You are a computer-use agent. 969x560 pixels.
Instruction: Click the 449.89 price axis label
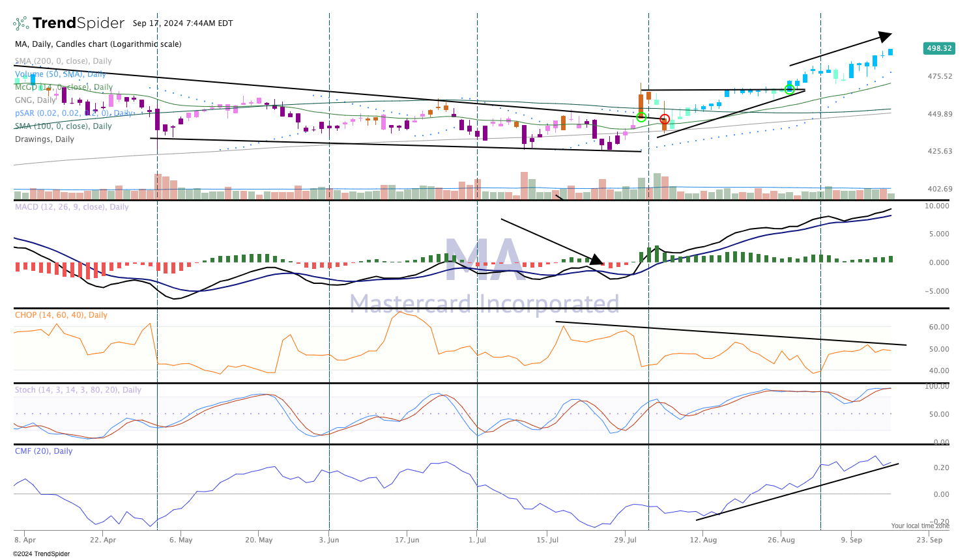tap(940, 114)
